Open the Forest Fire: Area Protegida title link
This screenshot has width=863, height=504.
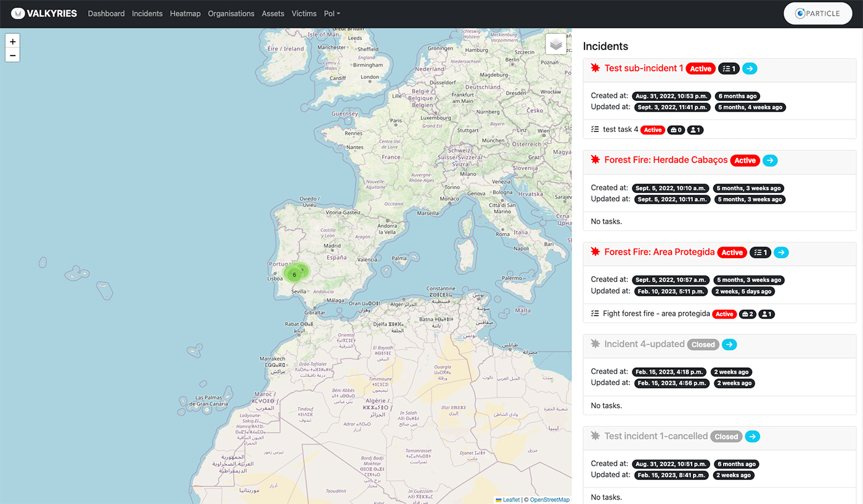659,252
